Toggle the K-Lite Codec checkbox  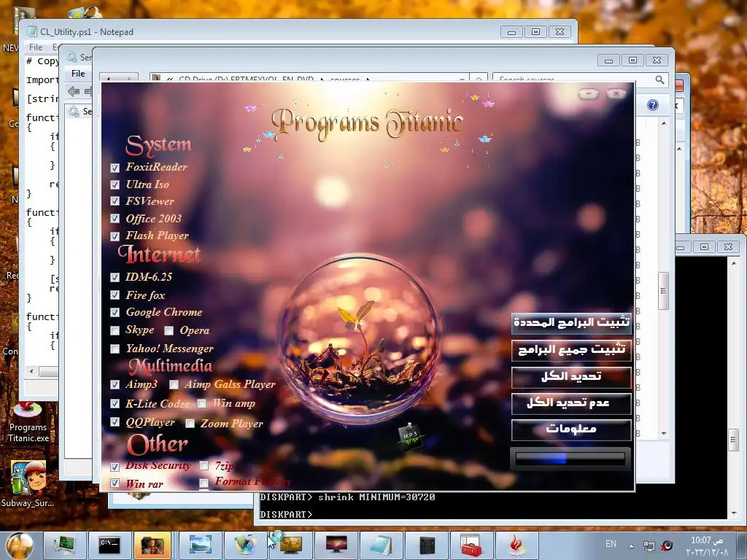click(115, 404)
